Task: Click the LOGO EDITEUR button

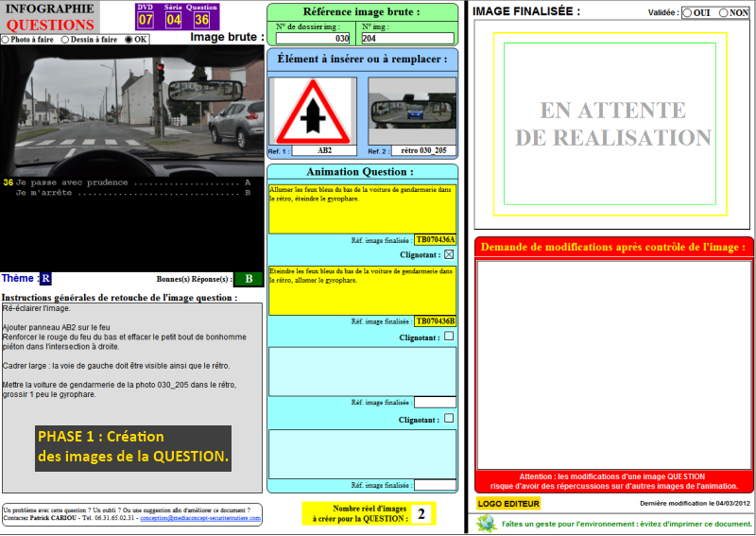Action: (x=508, y=504)
